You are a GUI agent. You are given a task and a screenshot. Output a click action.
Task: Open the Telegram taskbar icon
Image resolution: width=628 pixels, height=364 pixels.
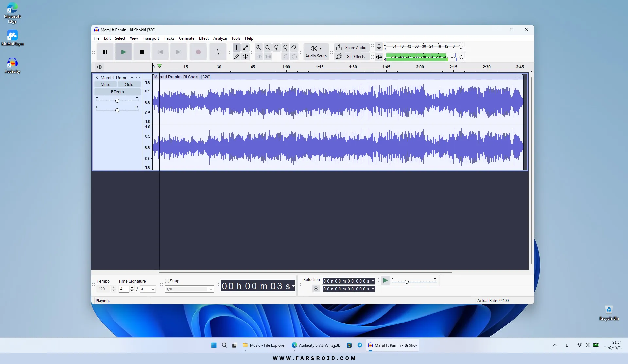click(x=360, y=345)
